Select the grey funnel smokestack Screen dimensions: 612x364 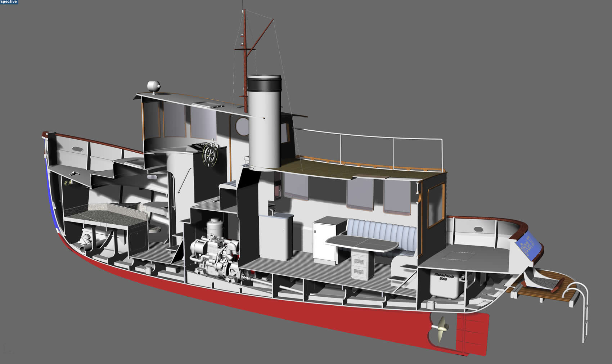coord(264,122)
